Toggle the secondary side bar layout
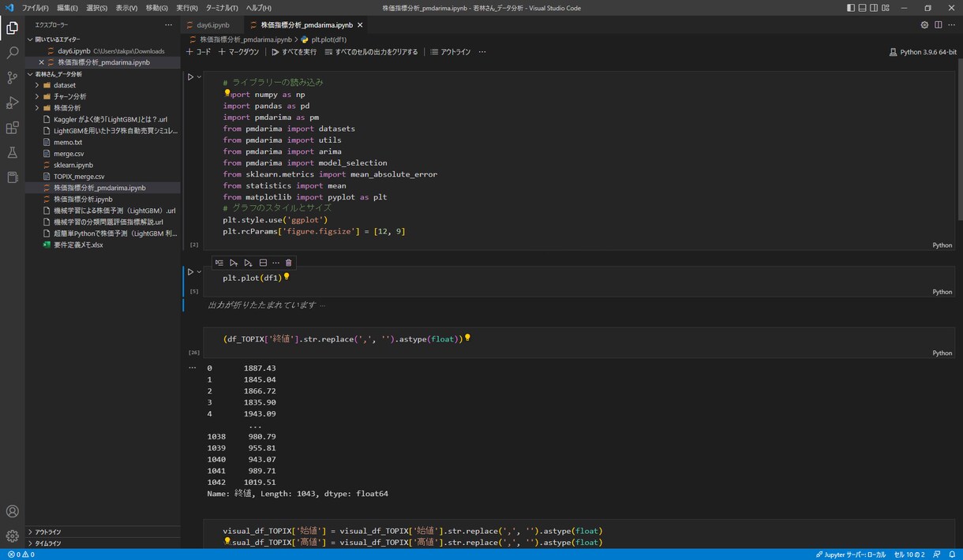Screen dimensions: 963x560 tap(875, 8)
